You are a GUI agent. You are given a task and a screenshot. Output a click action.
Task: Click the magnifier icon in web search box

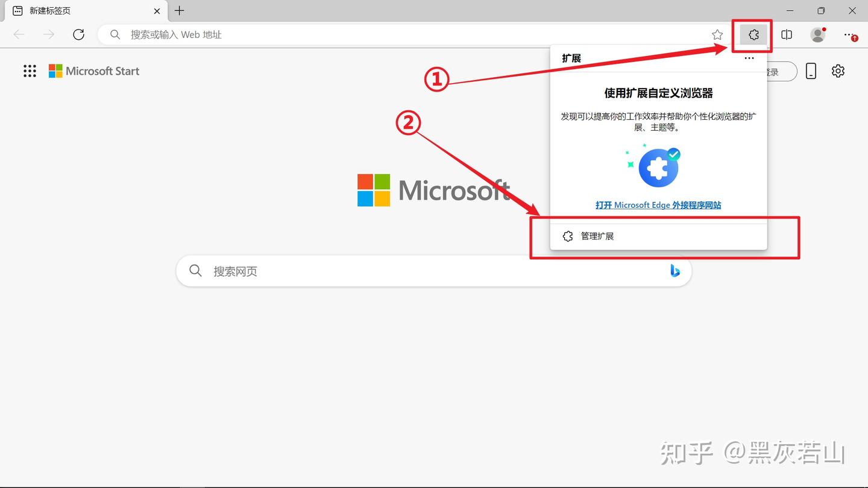coord(195,271)
